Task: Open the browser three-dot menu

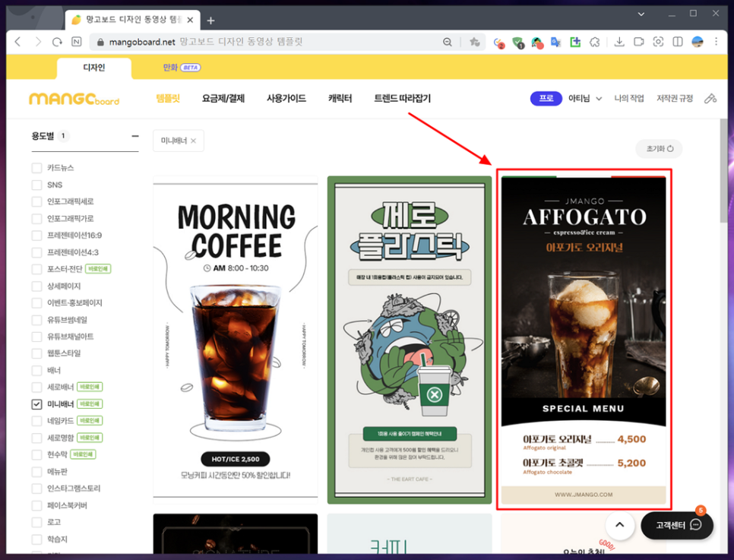Action: [x=716, y=42]
